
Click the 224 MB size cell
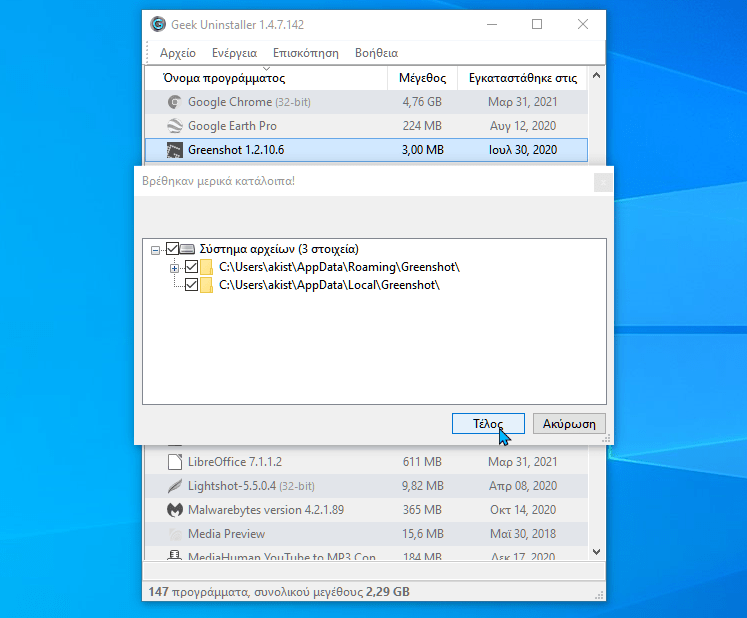(x=422, y=126)
